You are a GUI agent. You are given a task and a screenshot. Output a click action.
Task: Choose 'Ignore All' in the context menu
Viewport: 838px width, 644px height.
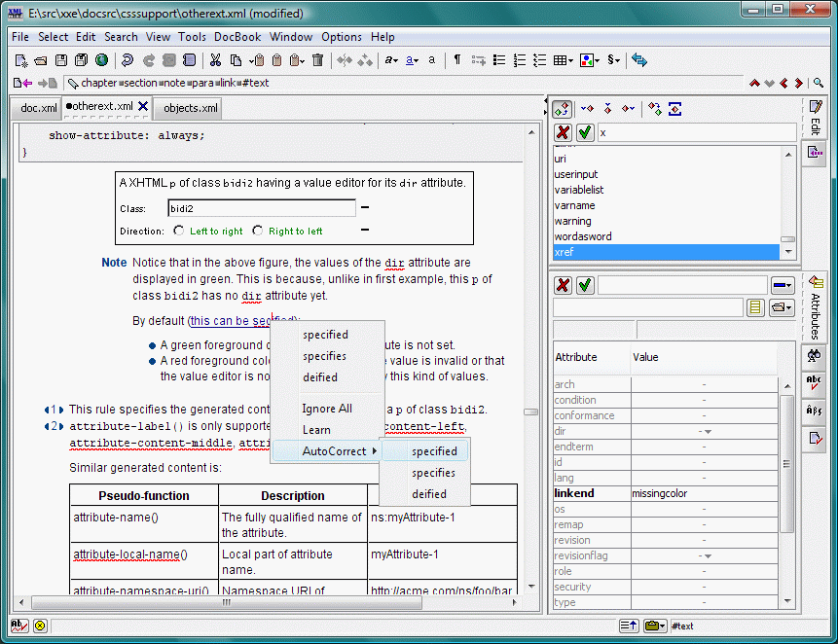coord(326,409)
